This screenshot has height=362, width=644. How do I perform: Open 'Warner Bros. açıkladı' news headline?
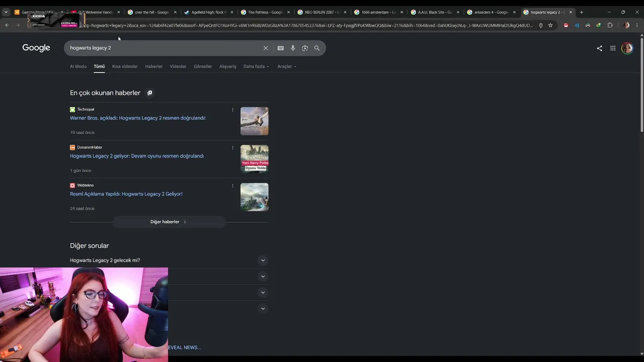click(x=138, y=118)
